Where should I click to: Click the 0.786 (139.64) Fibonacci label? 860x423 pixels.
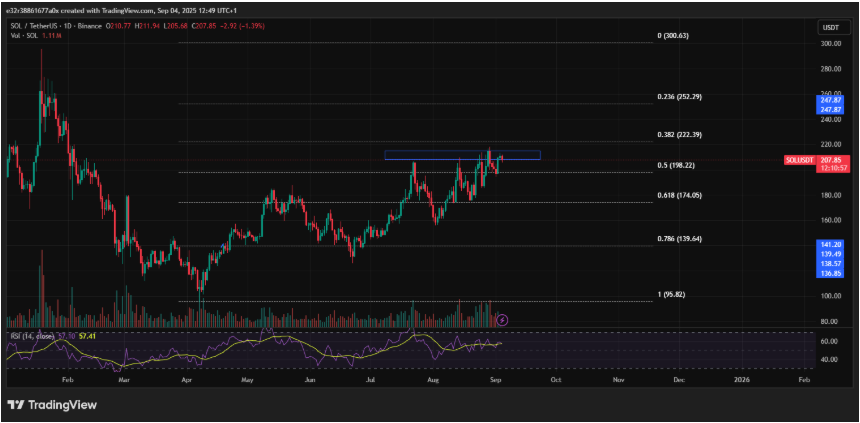tap(680, 239)
